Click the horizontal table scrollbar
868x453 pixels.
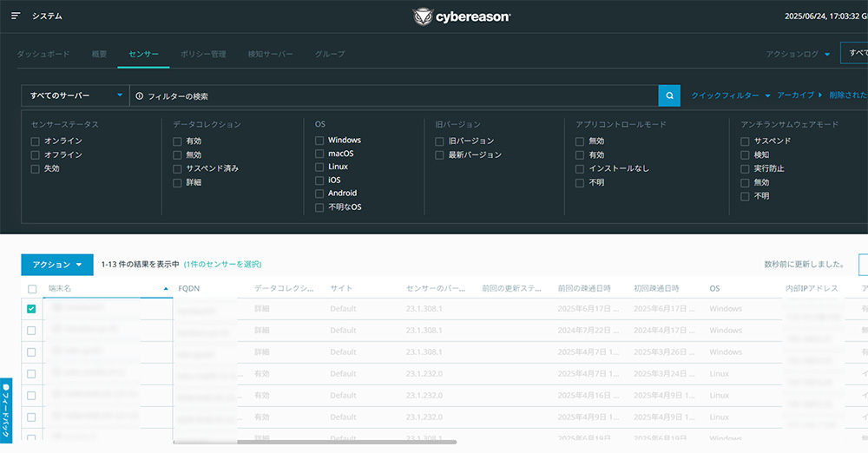[314, 442]
